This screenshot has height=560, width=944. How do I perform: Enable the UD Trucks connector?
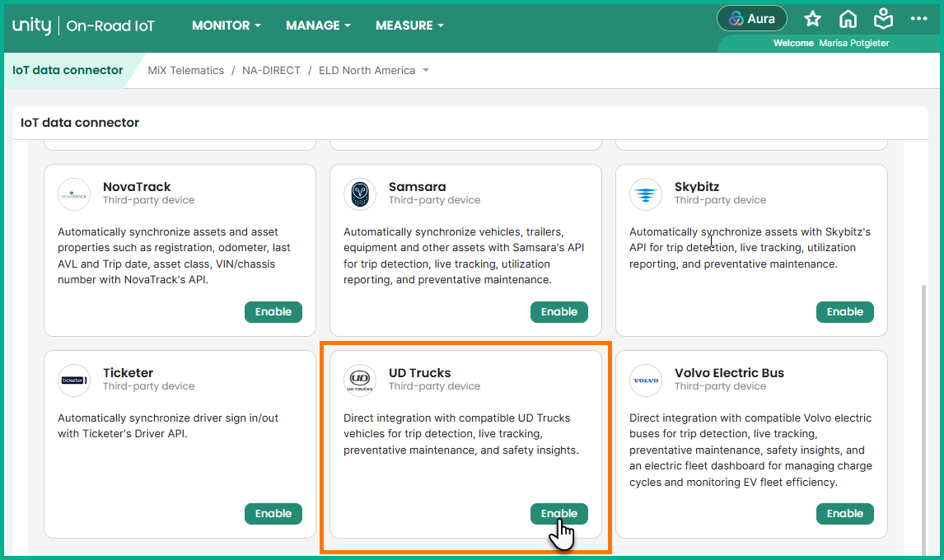(x=559, y=514)
